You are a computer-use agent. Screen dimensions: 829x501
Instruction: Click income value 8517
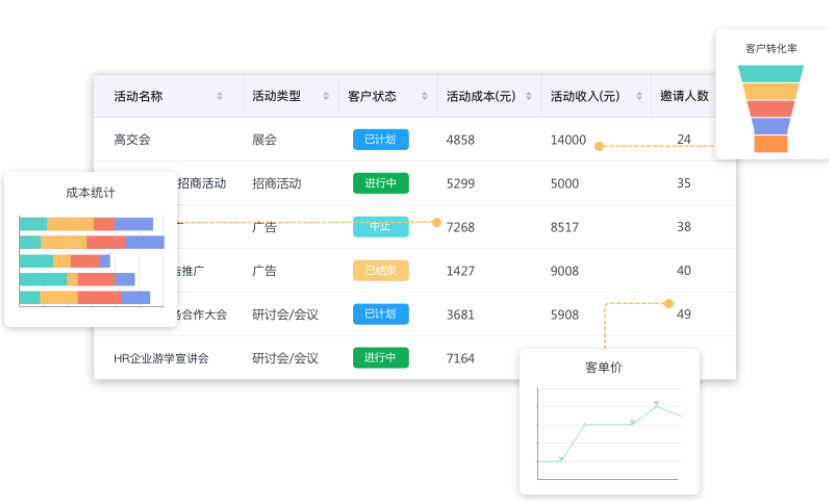tap(565, 228)
